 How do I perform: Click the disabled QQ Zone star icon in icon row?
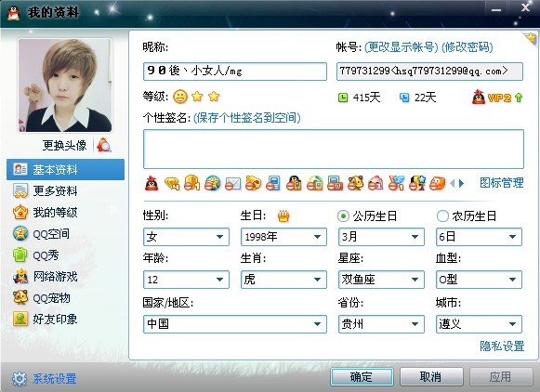click(213, 183)
